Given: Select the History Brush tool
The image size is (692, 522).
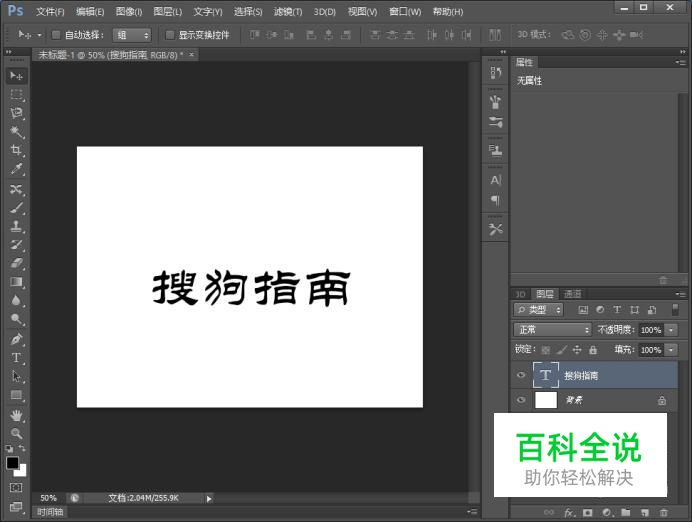Looking at the screenshot, I should point(16,245).
